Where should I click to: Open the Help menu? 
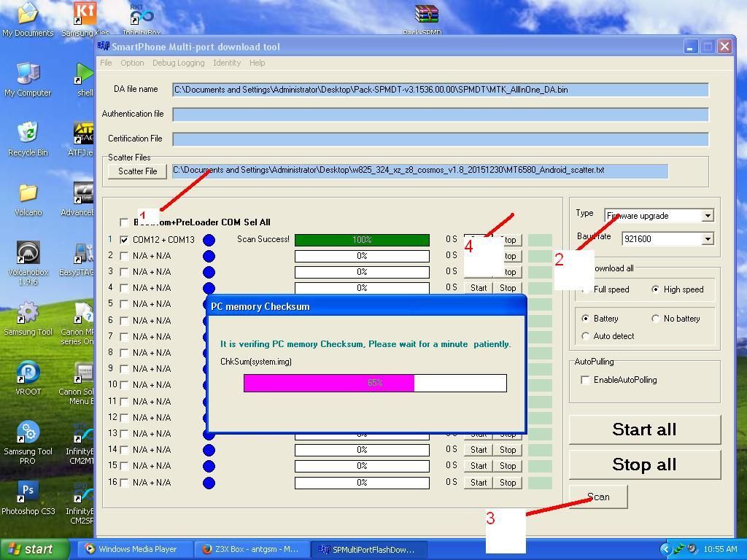pos(257,63)
